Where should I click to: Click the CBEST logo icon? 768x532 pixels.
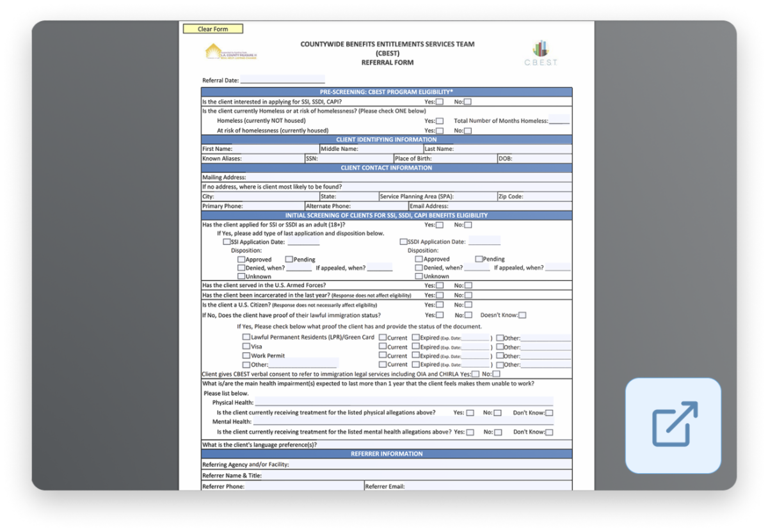click(x=541, y=53)
